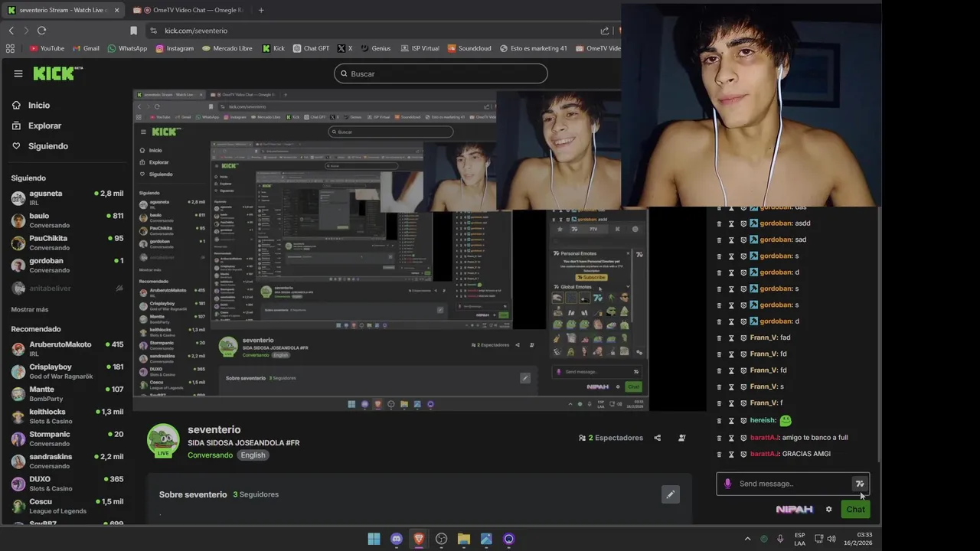The width and height of the screenshot is (980, 551).
Task: Open keithlocks recommended channel
Action: click(x=67, y=416)
